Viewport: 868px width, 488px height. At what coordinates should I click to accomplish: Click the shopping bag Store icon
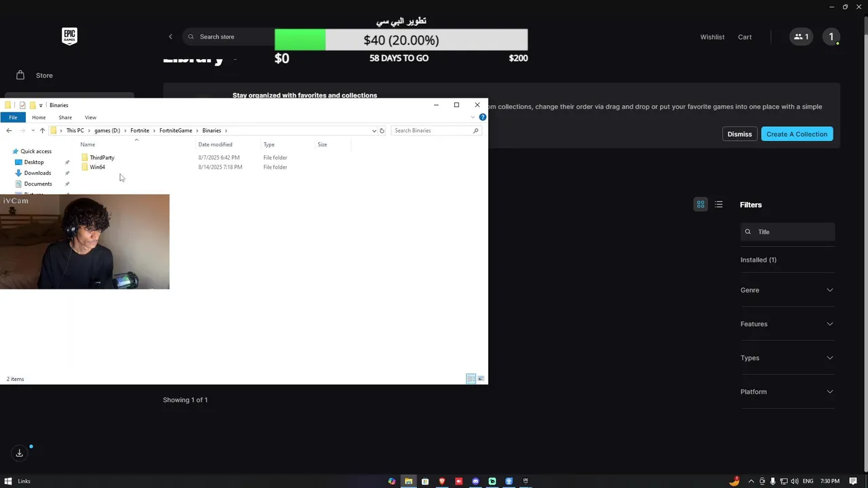click(x=20, y=75)
